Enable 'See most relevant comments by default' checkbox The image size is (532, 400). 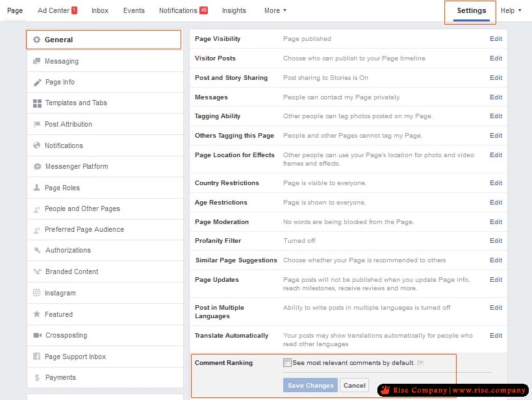point(287,363)
